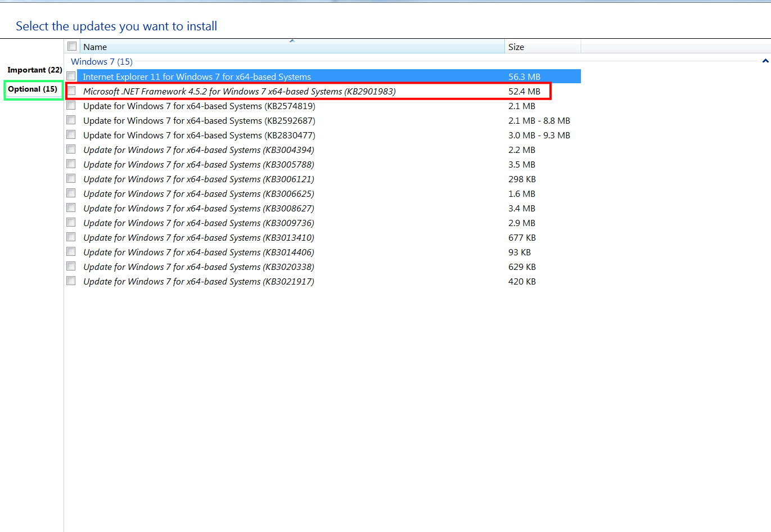Image resolution: width=771 pixels, height=532 pixels.
Task: Click the 2.1 MB - 8.8 MB size value
Action: 539,120
